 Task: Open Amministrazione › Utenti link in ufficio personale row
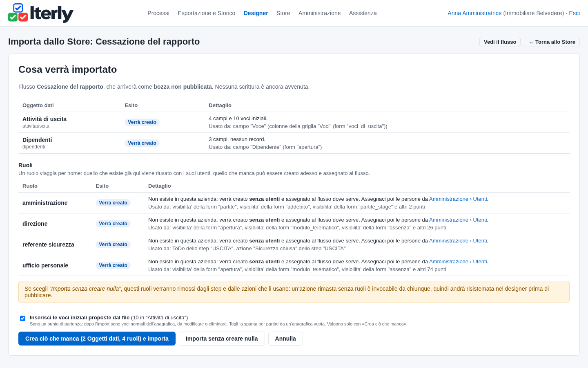(x=458, y=262)
